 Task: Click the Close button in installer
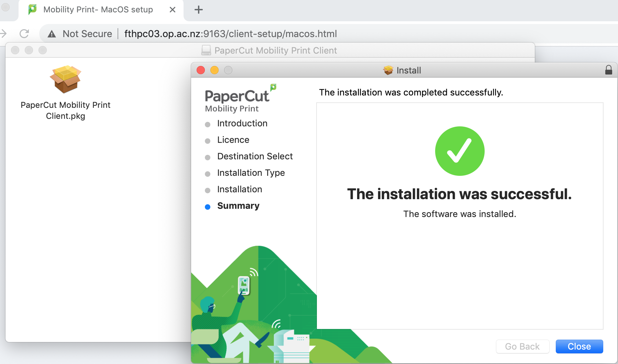[579, 346]
